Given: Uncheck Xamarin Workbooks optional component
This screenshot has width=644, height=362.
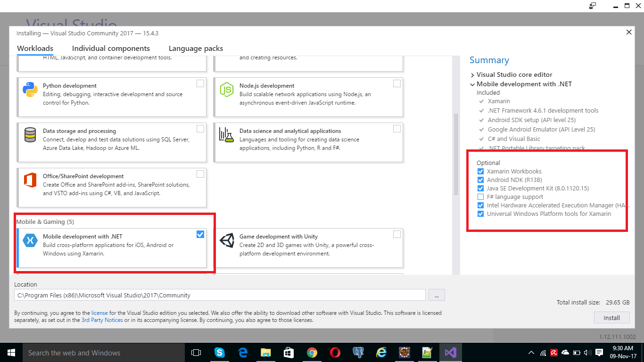Looking at the screenshot, I should click(x=480, y=171).
